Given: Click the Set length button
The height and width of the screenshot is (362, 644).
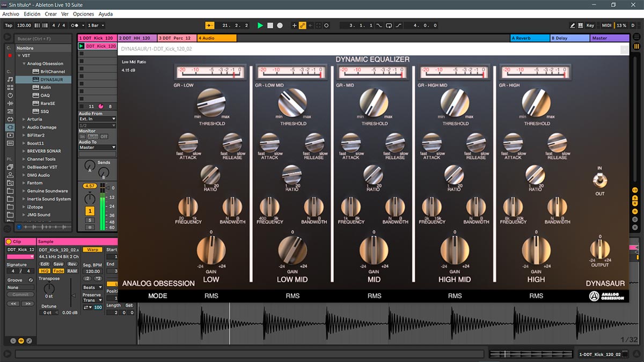Looking at the screenshot, I should click(129, 305).
